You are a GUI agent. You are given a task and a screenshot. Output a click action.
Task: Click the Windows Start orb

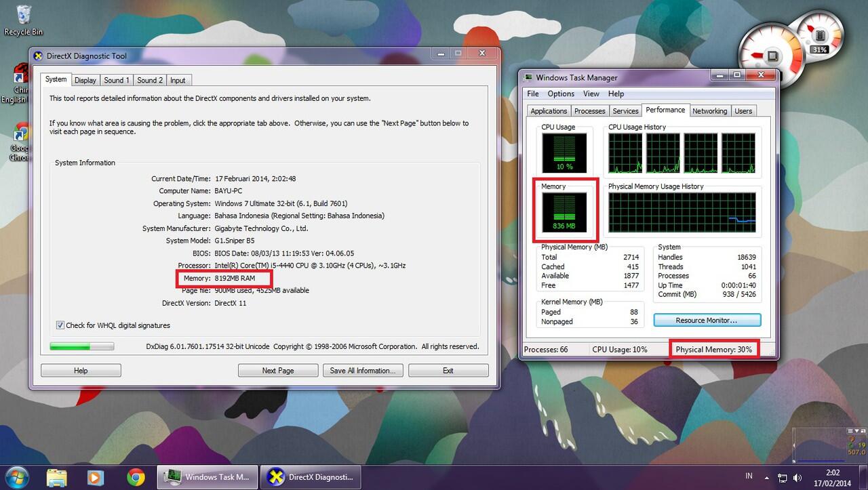click(x=18, y=476)
